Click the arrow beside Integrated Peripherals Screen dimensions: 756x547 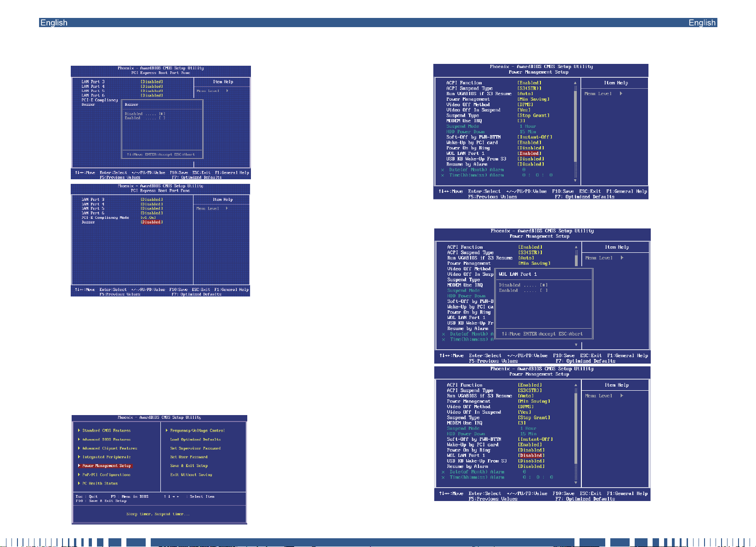(x=79, y=457)
